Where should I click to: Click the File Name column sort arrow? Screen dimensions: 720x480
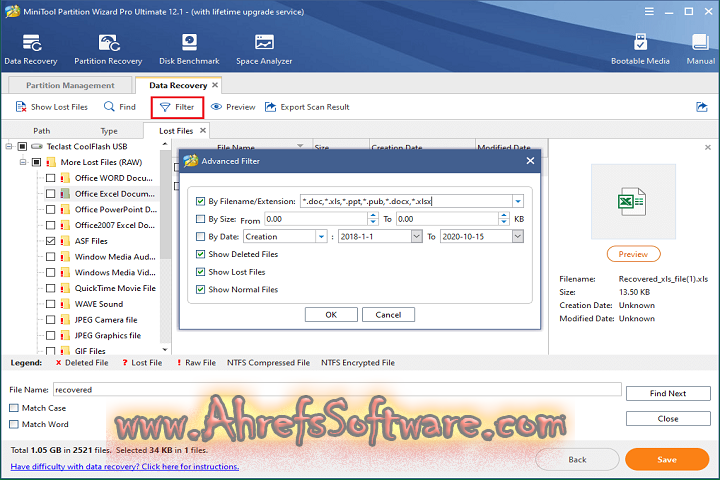(x=300, y=146)
